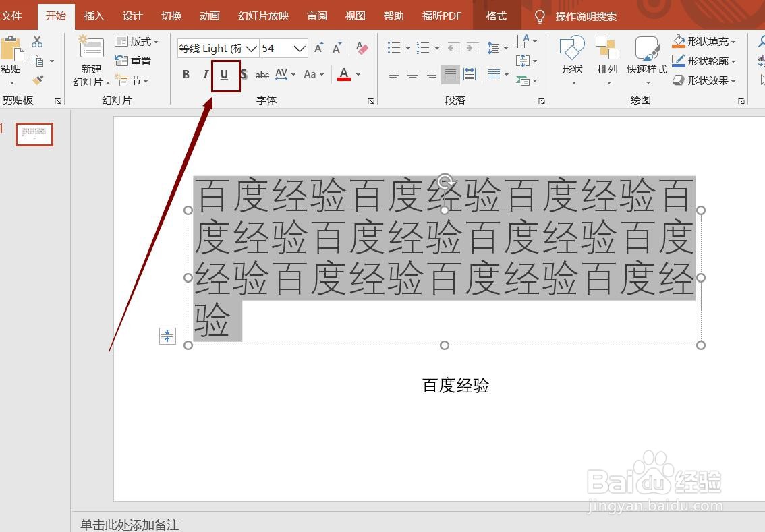
Task: Align text to the left
Action: click(394, 74)
